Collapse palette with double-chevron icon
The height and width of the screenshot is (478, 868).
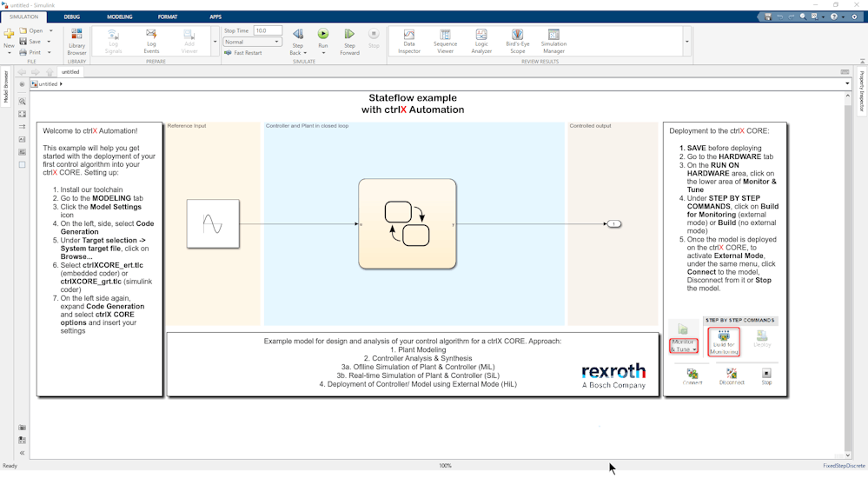22,453
